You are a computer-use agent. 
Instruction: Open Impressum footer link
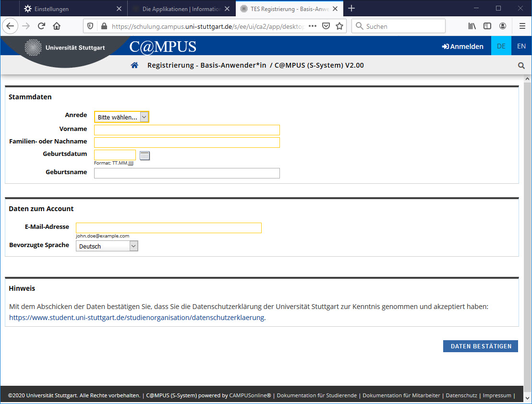[497, 395]
